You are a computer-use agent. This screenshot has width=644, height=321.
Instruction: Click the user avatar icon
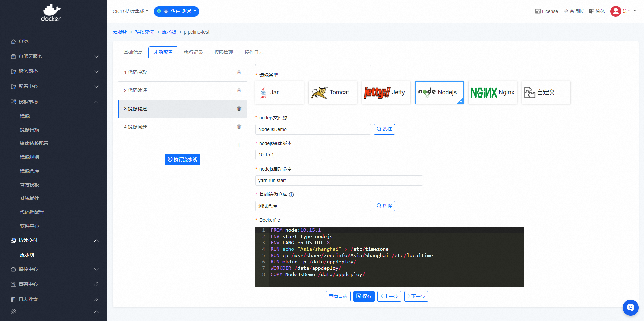click(615, 11)
